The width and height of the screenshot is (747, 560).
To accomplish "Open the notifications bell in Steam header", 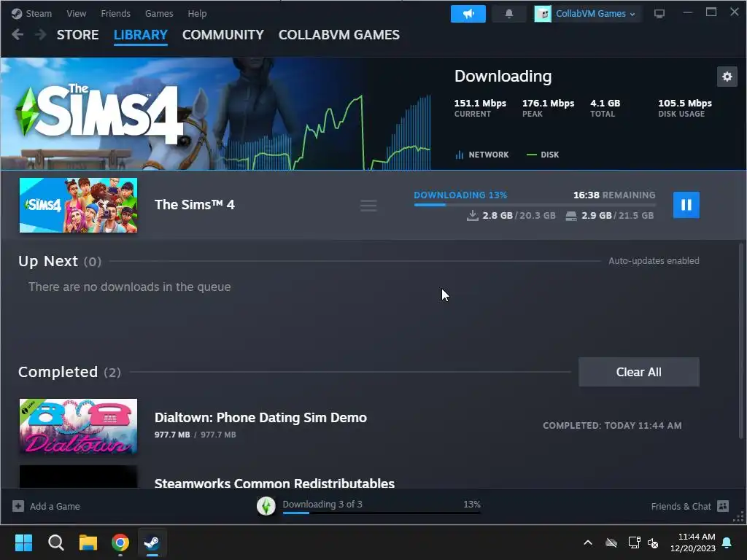I will coord(508,14).
